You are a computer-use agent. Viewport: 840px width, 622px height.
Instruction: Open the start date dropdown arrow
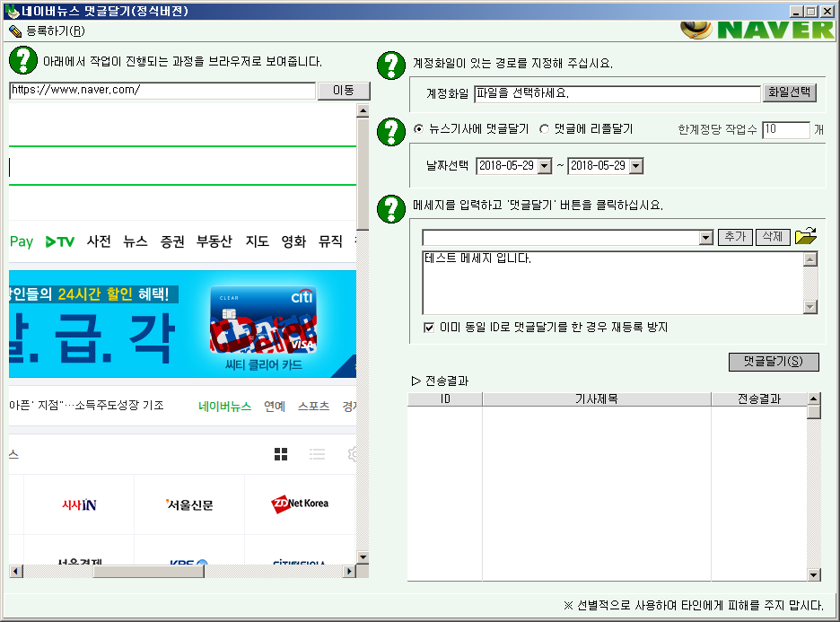[x=544, y=166]
